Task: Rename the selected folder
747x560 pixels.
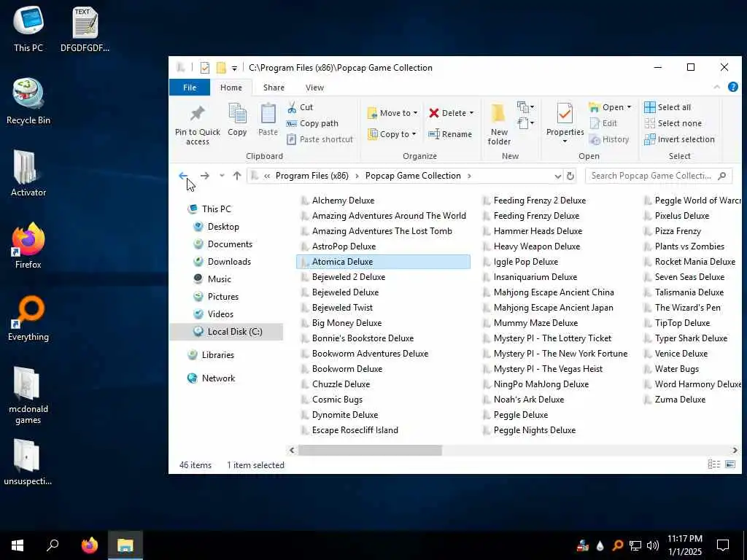Action: click(x=450, y=134)
